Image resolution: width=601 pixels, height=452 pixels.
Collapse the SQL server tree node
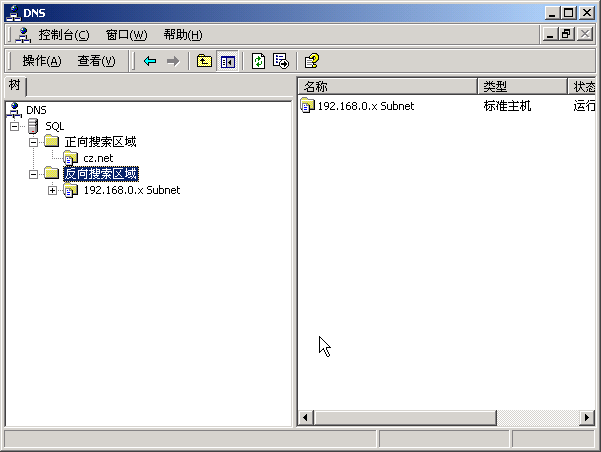[x=15, y=126]
